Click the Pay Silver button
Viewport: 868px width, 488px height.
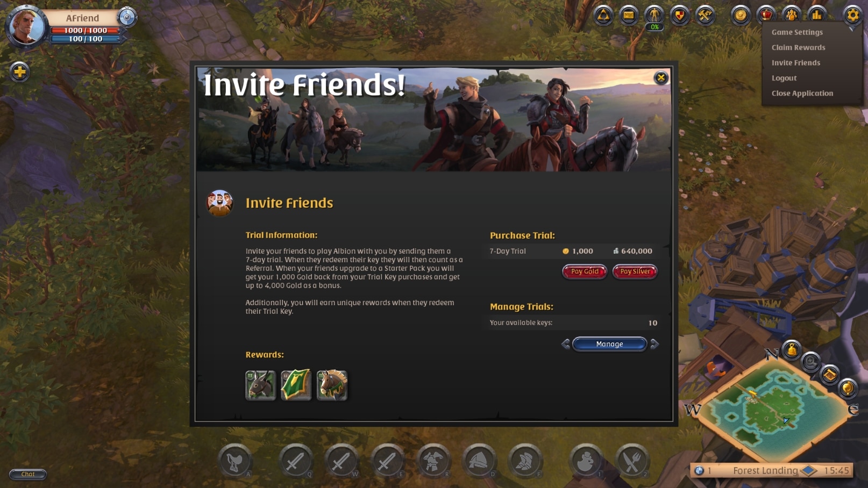[x=635, y=271]
